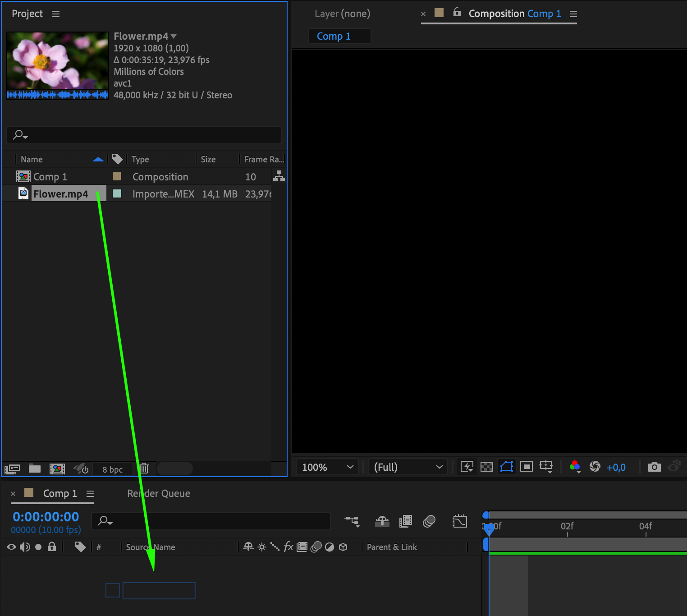Click the composition mini-flowchart icon
Screen dimensions: 687x616
coord(352,521)
